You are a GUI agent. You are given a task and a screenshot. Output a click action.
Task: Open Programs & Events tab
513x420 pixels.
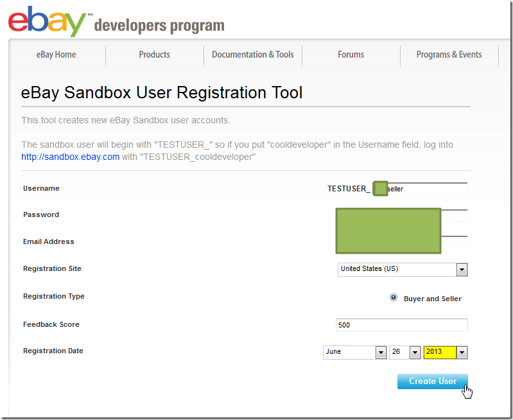(x=449, y=55)
